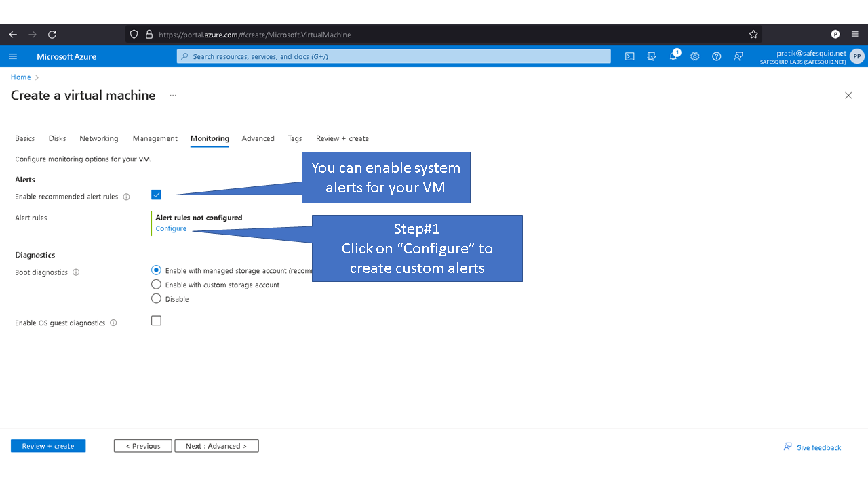868x488 pixels.
Task: Open the Azure portal hamburger menu
Action: coord(13,56)
